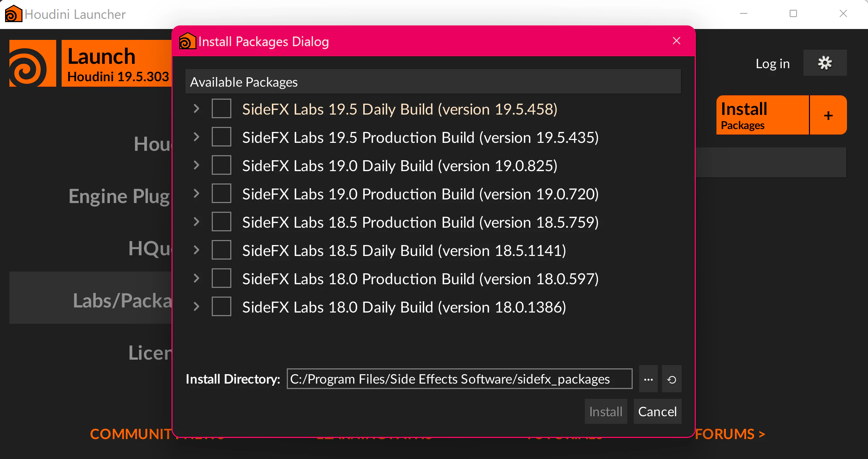The width and height of the screenshot is (868, 459).
Task: Expand SideFX Labs 19.0 Daily Build row
Action: 197,165
